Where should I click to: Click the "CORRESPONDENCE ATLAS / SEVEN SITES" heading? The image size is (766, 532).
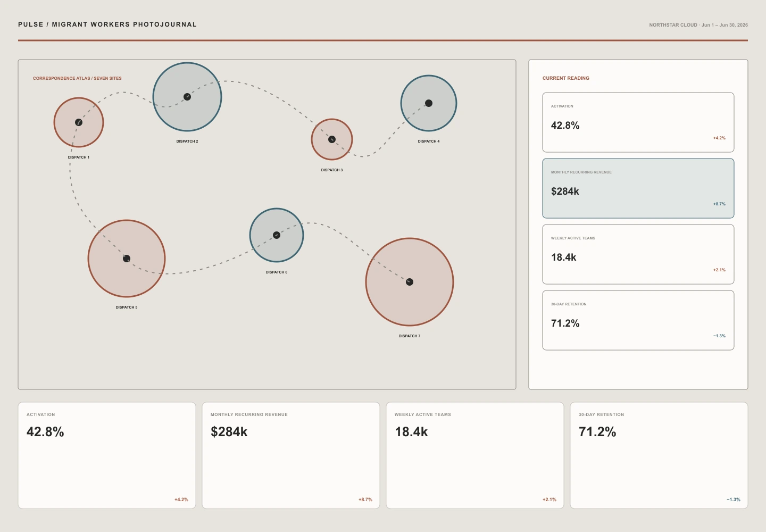(x=77, y=78)
